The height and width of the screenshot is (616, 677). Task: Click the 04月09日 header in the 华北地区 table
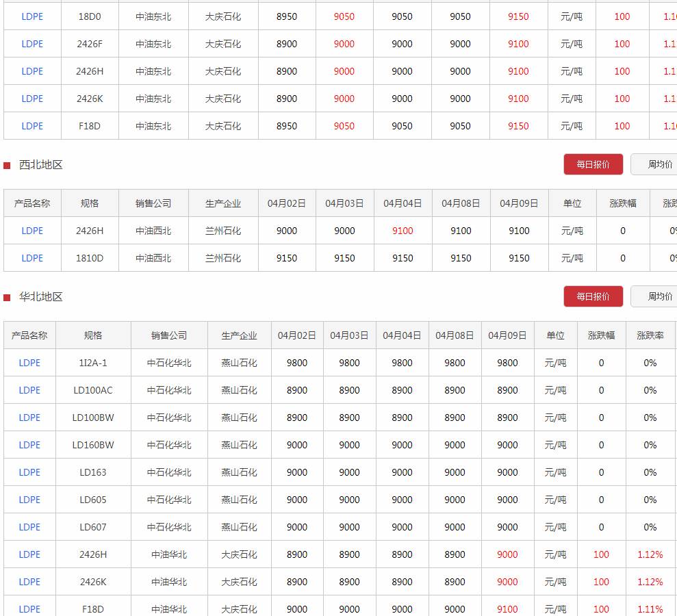[507, 335]
